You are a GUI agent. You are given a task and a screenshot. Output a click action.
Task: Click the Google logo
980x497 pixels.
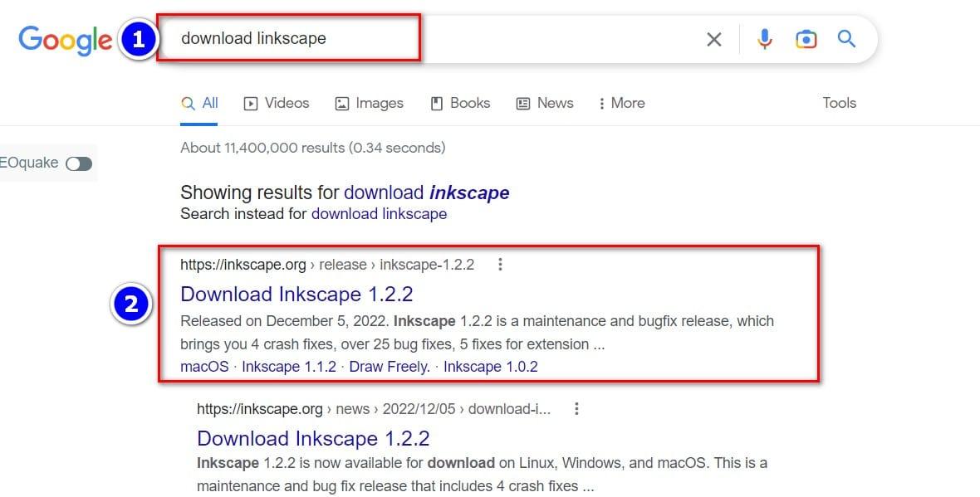(x=65, y=39)
